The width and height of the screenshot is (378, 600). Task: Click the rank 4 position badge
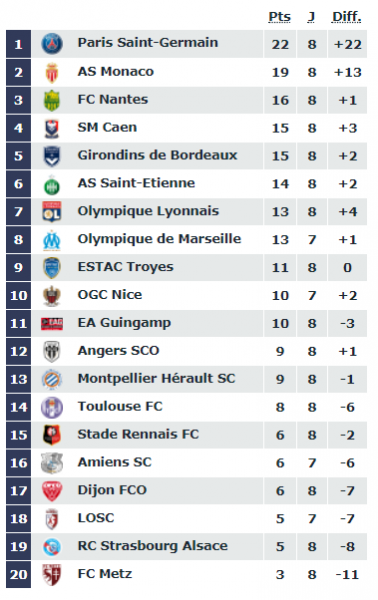[18, 128]
